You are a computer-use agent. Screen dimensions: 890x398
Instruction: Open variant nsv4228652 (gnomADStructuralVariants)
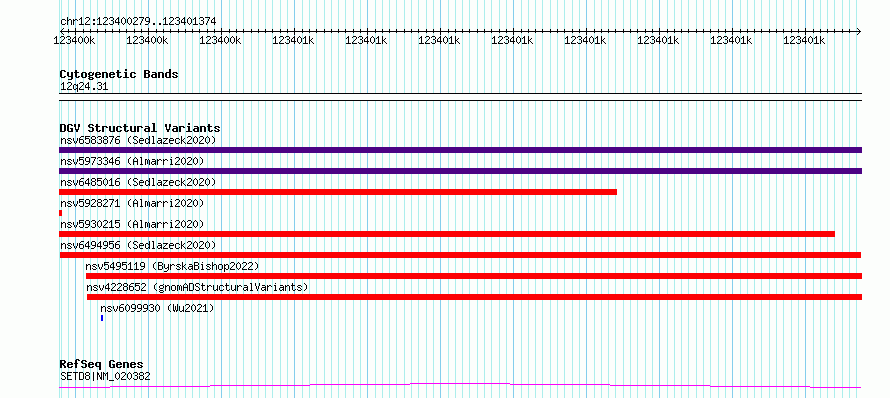click(198, 287)
